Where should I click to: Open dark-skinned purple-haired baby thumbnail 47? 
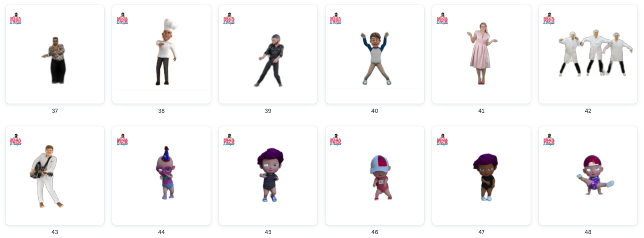point(481,176)
